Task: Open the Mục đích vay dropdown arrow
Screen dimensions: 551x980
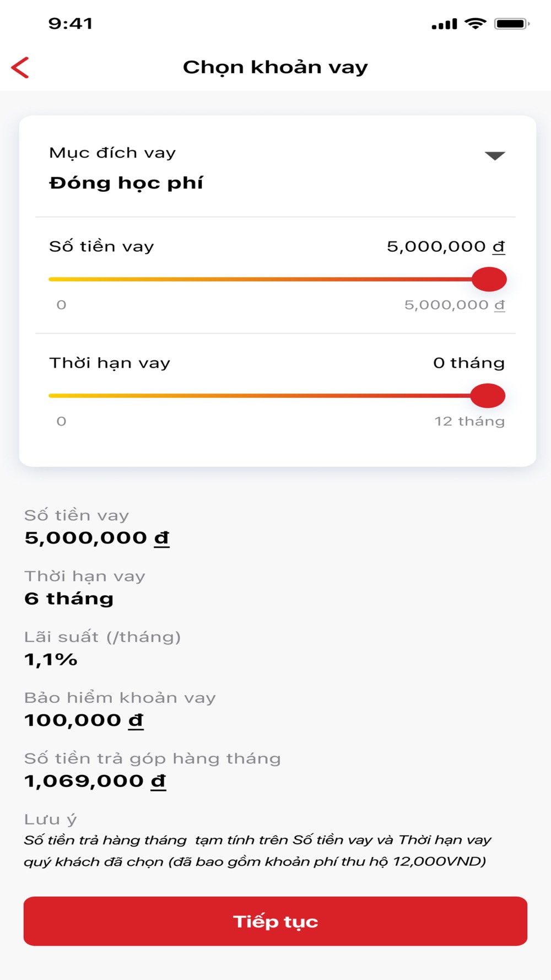Action: [495, 156]
